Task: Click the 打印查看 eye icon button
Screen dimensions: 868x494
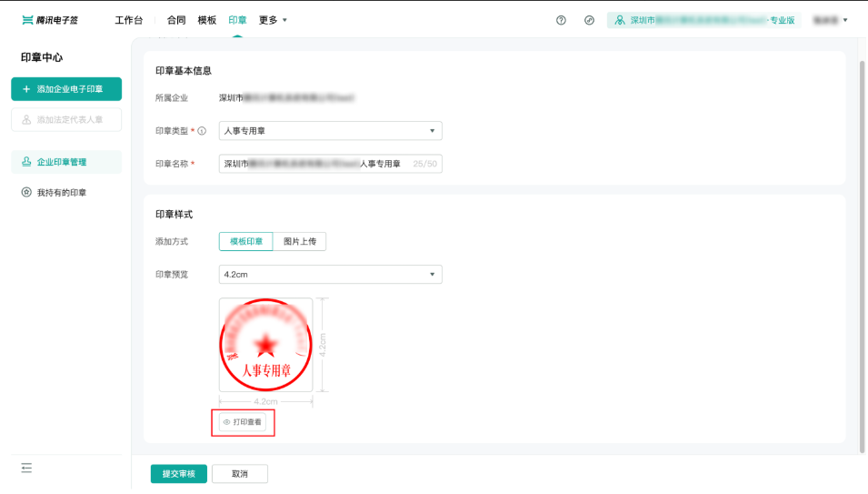Action: [243, 422]
